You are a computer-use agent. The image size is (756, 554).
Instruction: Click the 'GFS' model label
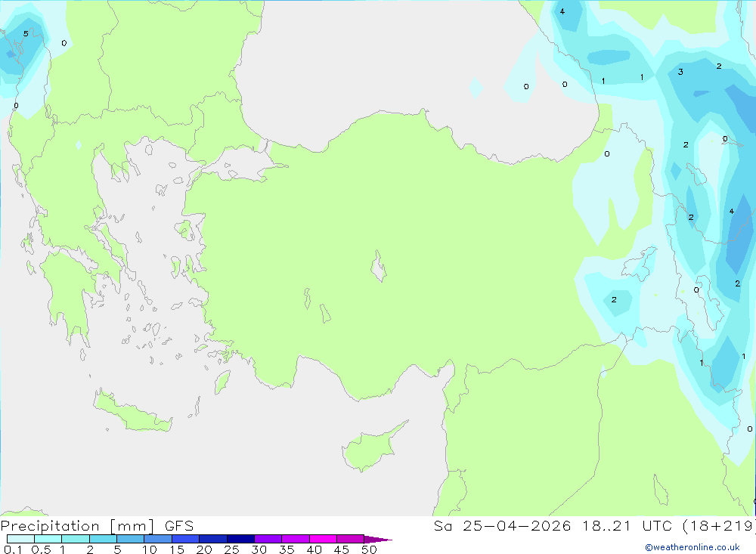tap(179, 526)
